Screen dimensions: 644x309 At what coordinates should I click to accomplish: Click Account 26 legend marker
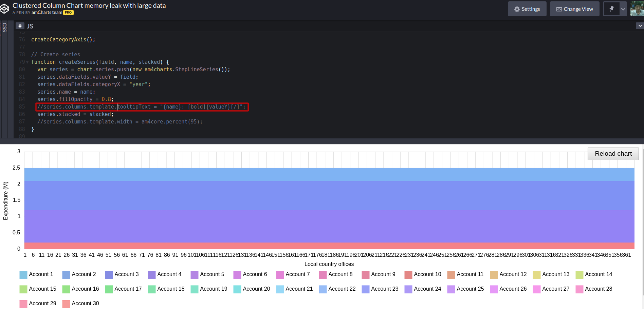[494, 289]
